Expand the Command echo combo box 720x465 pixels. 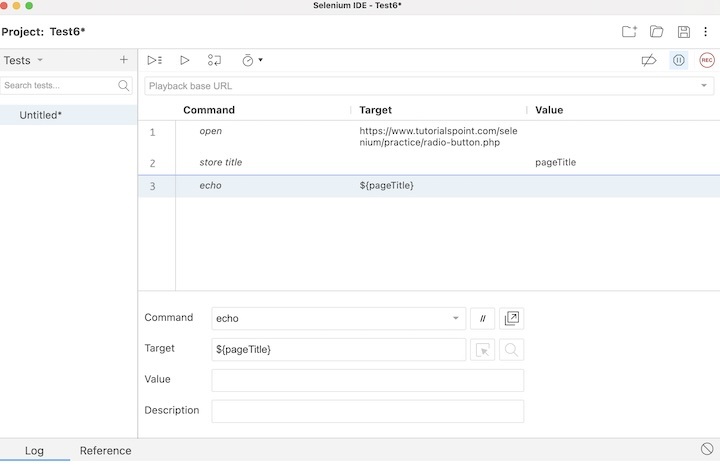[456, 319]
